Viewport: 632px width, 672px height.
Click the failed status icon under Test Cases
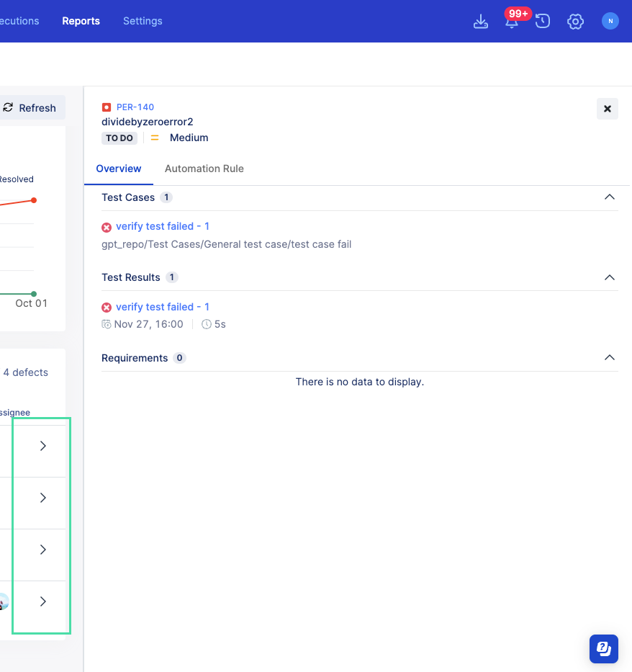[107, 226]
